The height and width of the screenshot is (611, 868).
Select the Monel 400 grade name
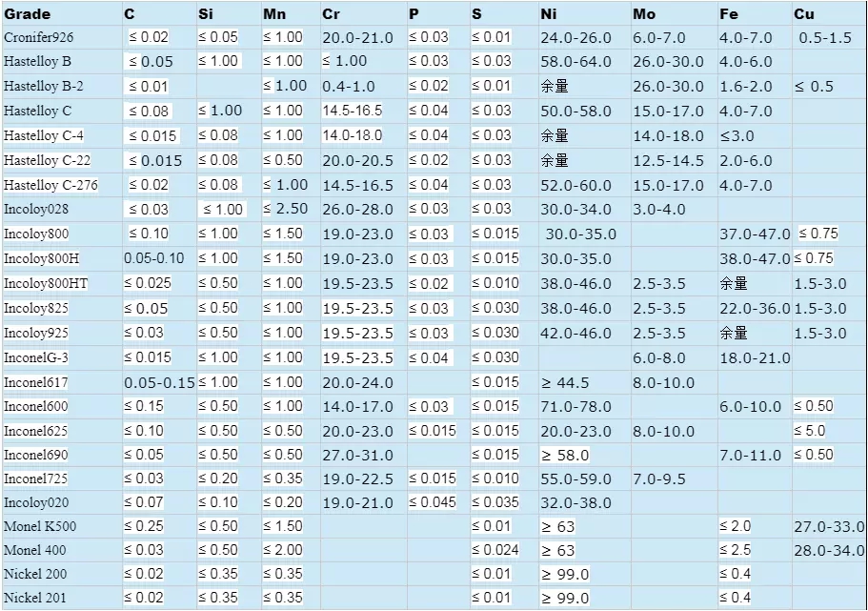[35, 551]
